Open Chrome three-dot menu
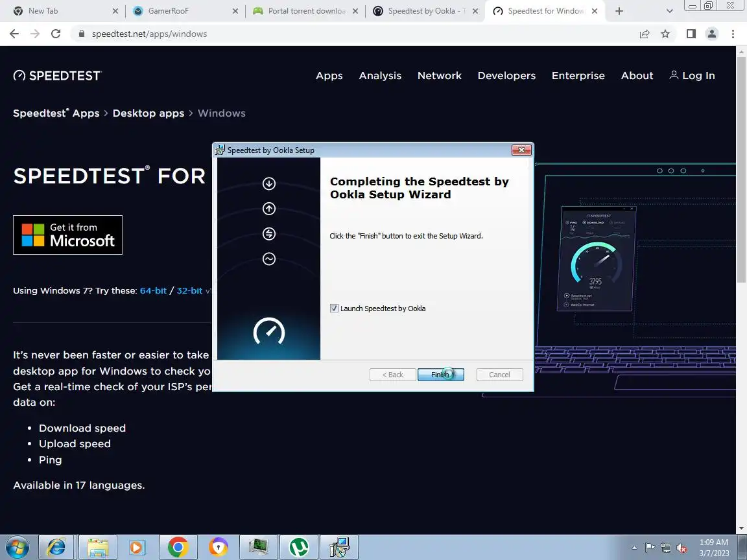The image size is (747, 560). [733, 34]
